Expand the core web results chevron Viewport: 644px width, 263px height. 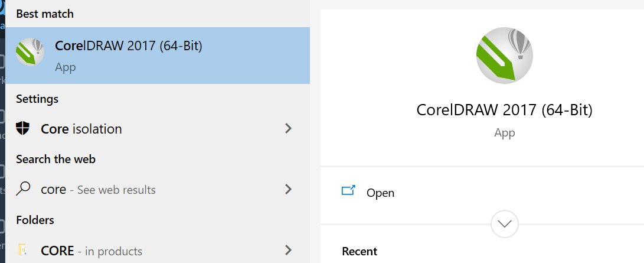click(288, 189)
